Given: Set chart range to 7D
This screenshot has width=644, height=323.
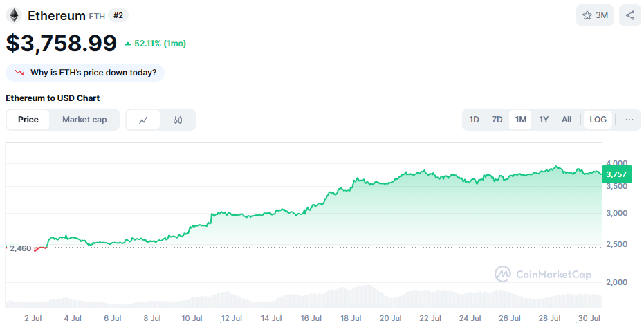Looking at the screenshot, I should tap(497, 120).
